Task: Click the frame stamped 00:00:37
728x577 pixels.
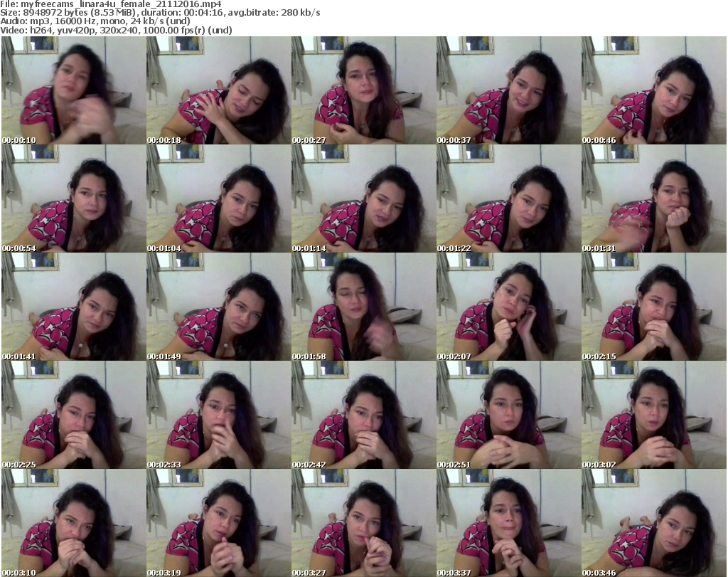Action: click(508, 90)
